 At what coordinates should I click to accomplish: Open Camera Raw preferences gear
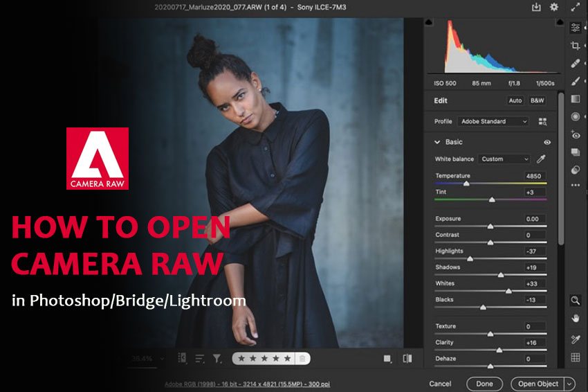pyautogui.click(x=554, y=7)
